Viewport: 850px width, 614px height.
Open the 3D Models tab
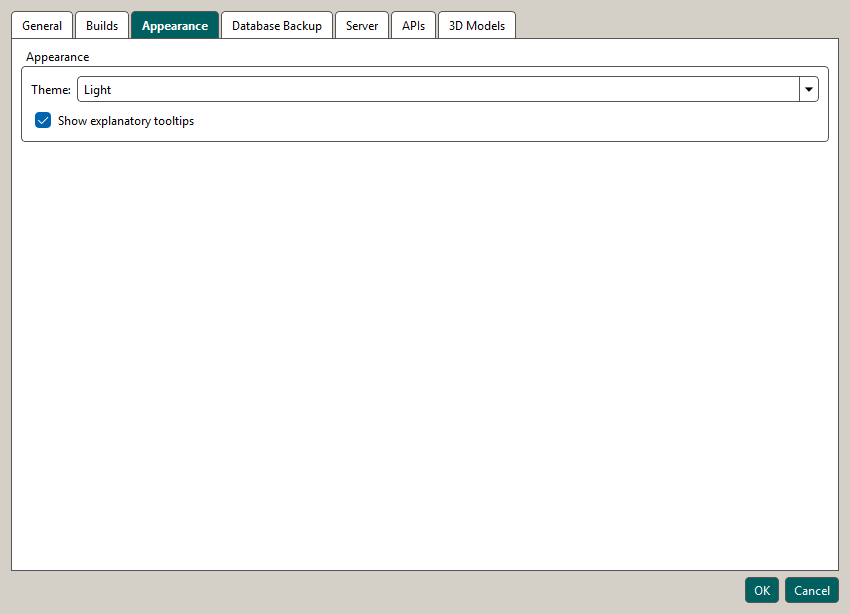[x=476, y=25]
